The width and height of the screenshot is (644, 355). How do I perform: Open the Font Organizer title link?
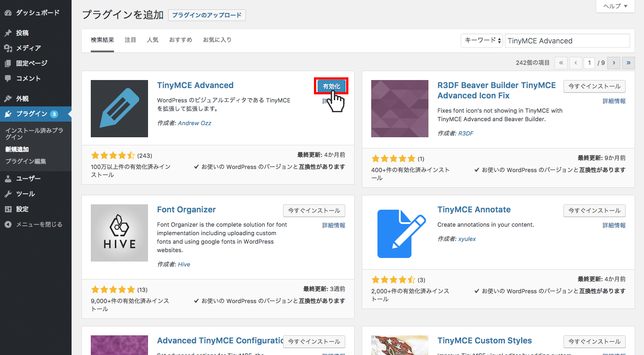(x=186, y=210)
